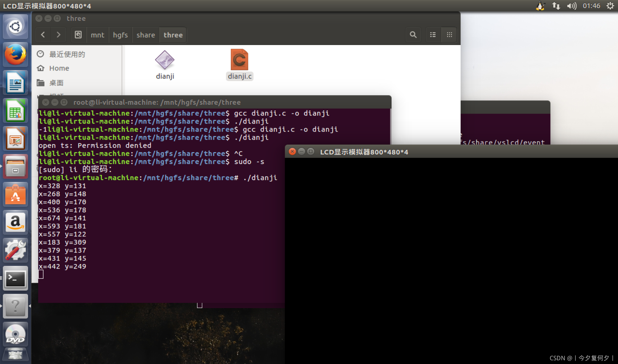618x364 pixels.
Task: Open System Settings from the launcher
Action: pyautogui.click(x=15, y=250)
